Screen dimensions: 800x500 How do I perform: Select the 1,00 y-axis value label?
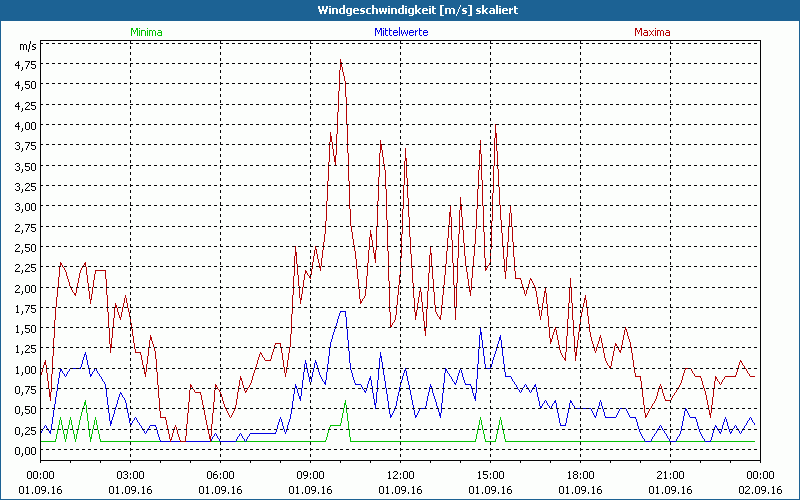26,370
